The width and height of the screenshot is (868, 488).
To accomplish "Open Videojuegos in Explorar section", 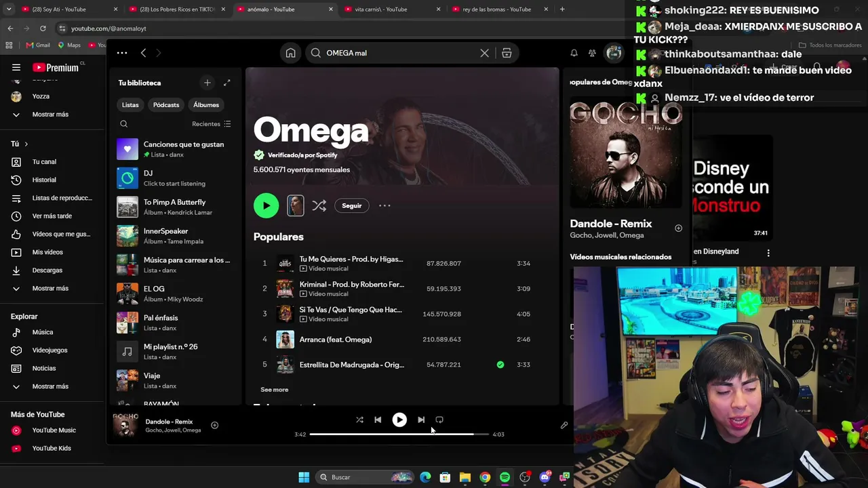I will (51, 350).
